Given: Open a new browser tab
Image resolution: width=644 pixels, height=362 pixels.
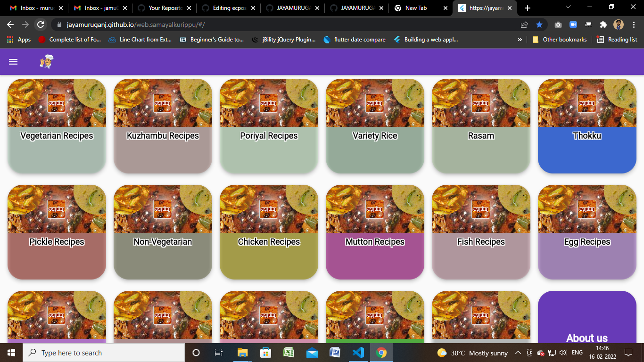Looking at the screenshot, I should (528, 8).
